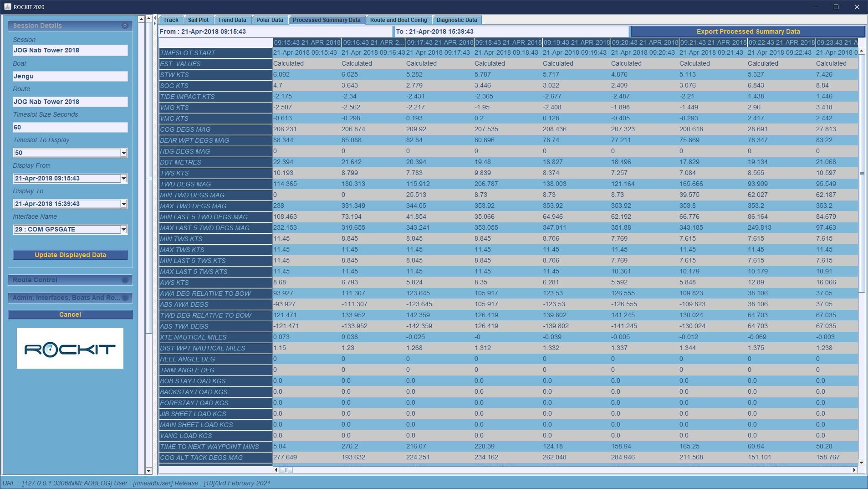Screen dimensions: 868x489
Task: Click the table's horizontal scrollbar right arrow
Action: pos(854,469)
